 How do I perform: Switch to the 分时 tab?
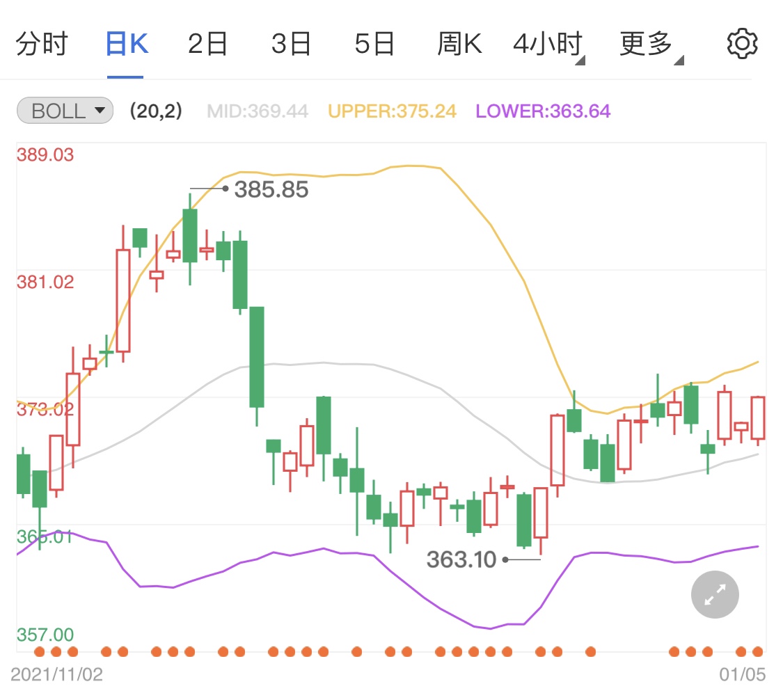tap(42, 42)
